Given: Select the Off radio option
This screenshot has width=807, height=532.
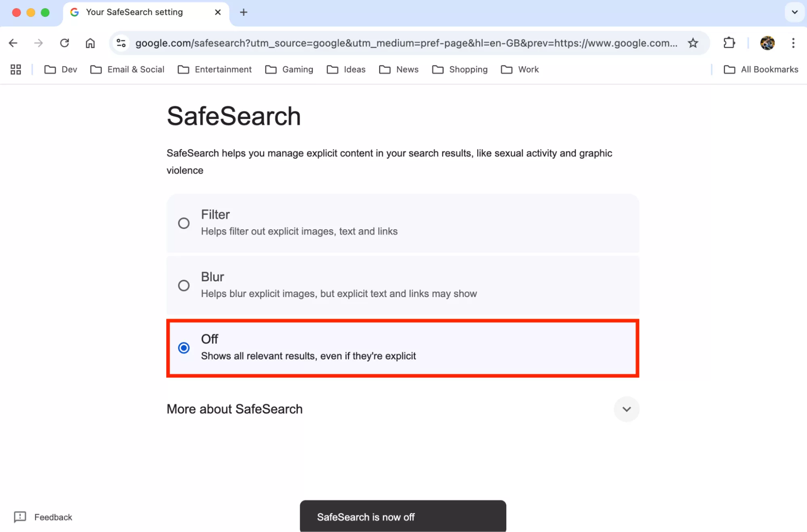Looking at the screenshot, I should [184, 348].
